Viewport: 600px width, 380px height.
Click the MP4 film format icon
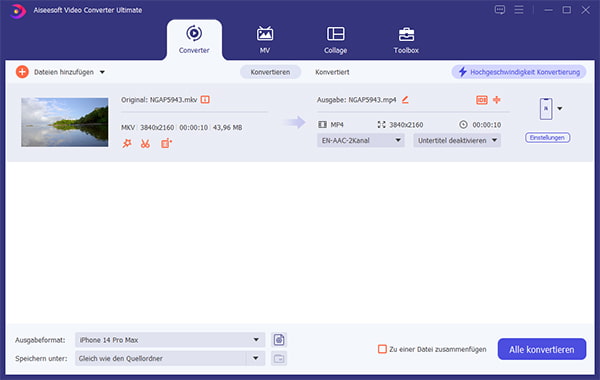[322, 124]
